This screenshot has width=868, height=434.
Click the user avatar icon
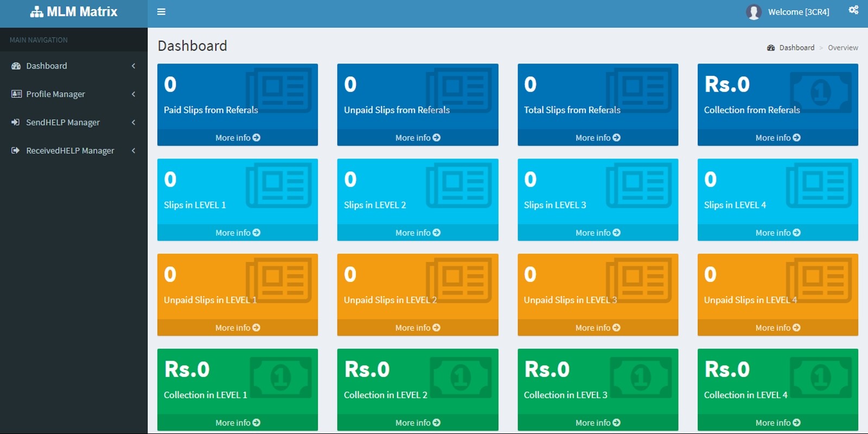pyautogui.click(x=754, y=12)
